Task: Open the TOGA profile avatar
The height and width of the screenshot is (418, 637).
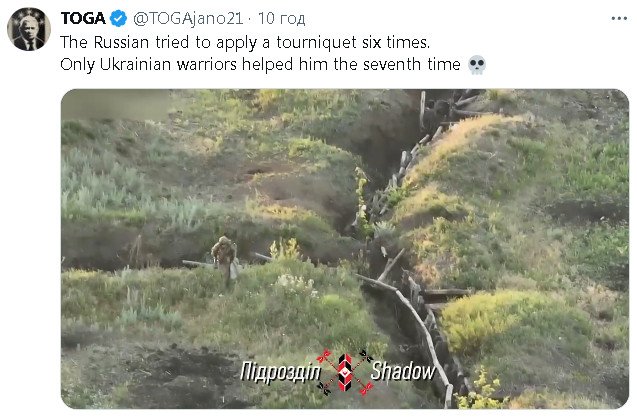Action: click(29, 29)
